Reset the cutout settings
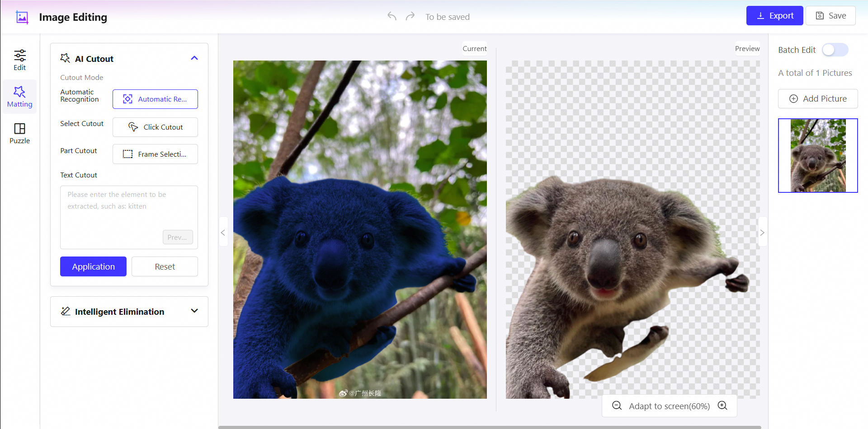This screenshot has height=429, width=868. pyautogui.click(x=165, y=266)
